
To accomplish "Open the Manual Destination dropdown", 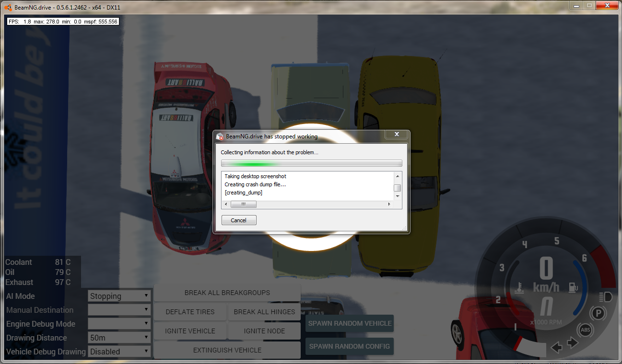I will click(x=119, y=310).
